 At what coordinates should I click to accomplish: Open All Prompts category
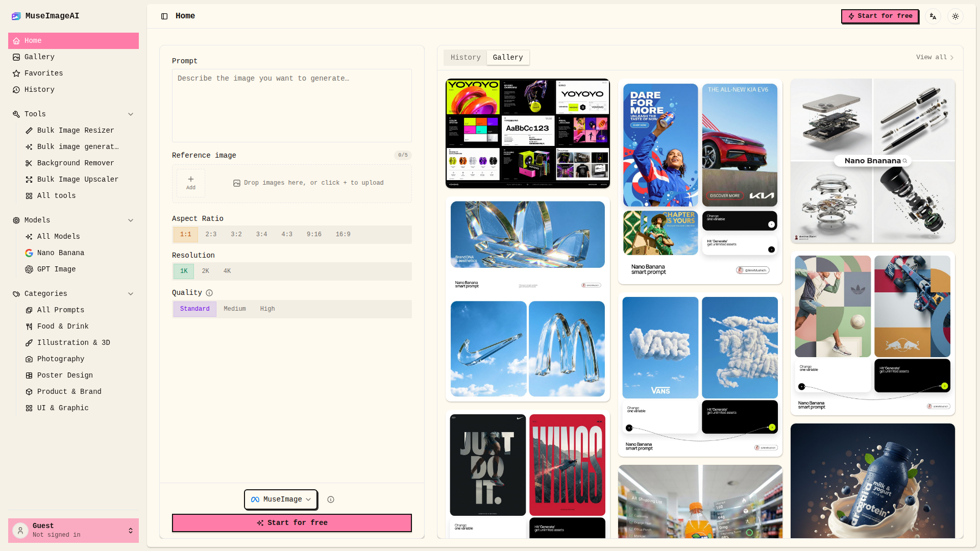click(80, 310)
